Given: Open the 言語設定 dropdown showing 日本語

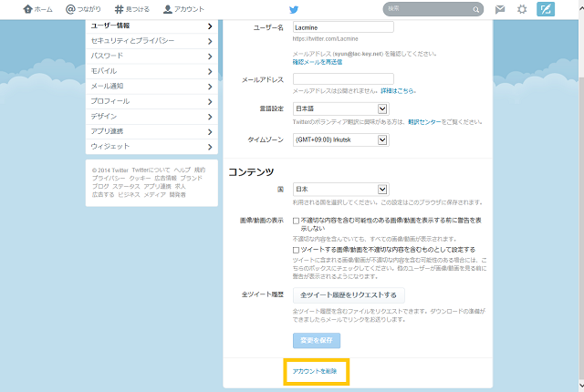Looking at the screenshot, I should tap(340, 108).
